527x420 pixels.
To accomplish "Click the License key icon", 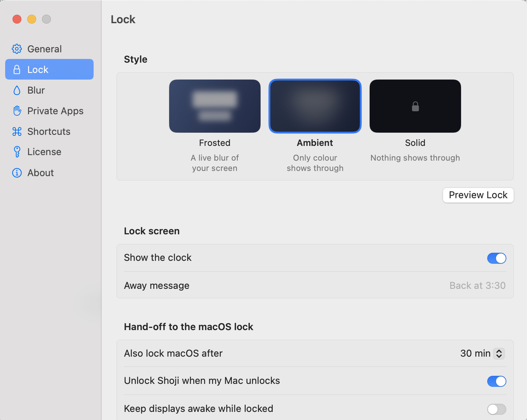I will pos(17,152).
